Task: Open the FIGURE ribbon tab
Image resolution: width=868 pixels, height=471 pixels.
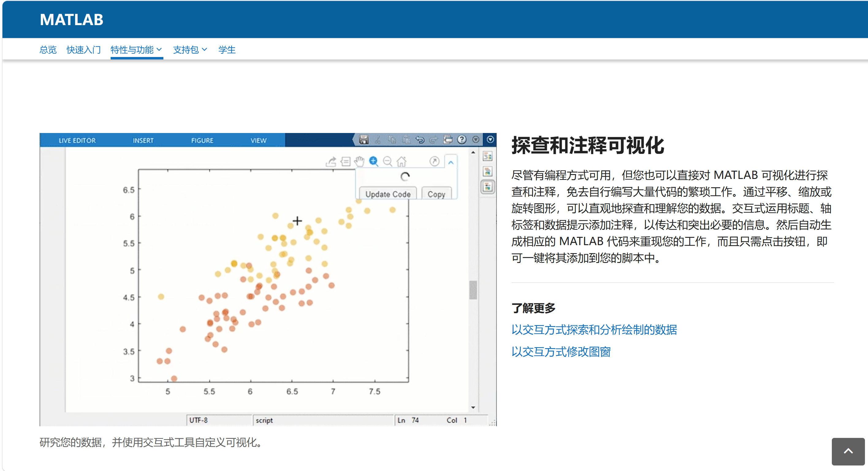Action: (202, 140)
